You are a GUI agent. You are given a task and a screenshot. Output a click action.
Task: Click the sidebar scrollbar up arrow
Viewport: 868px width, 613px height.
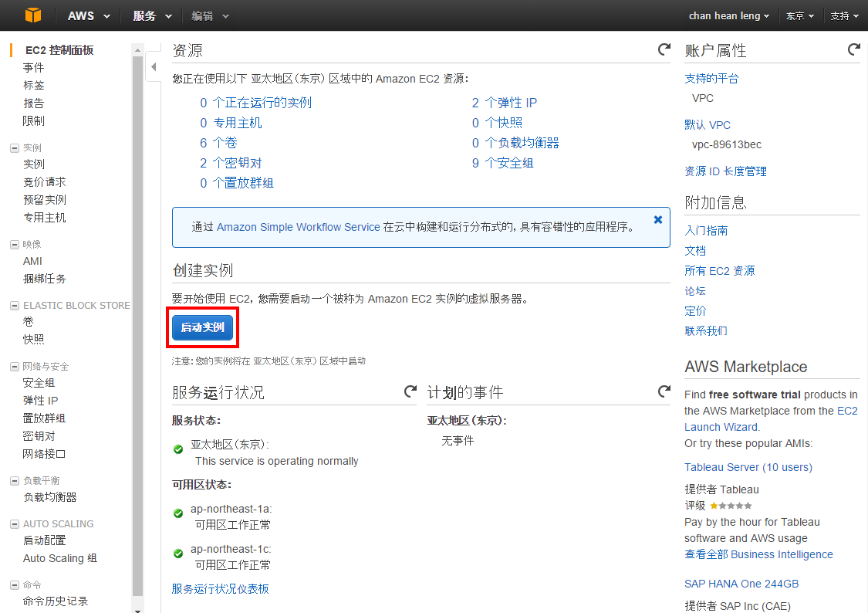pos(137,50)
